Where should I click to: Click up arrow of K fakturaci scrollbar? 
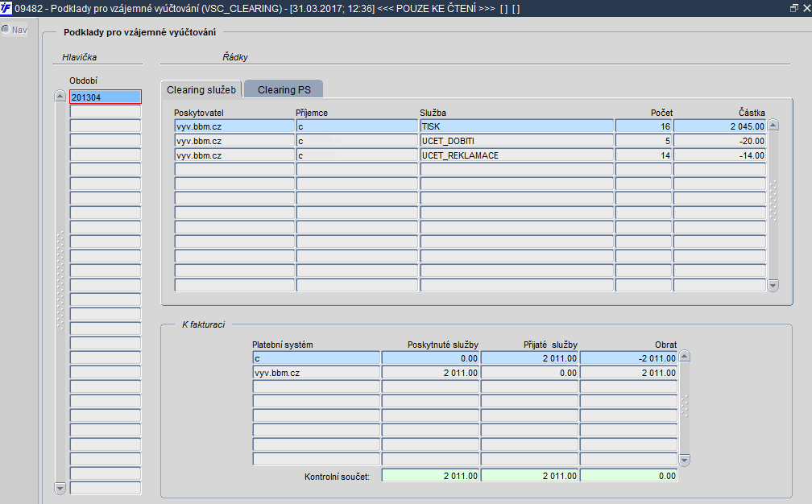pyautogui.click(x=684, y=356)
